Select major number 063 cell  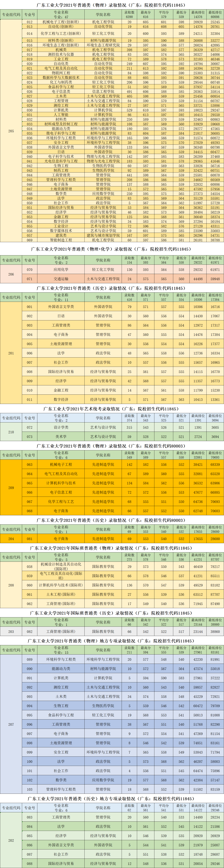click(30, 465)
